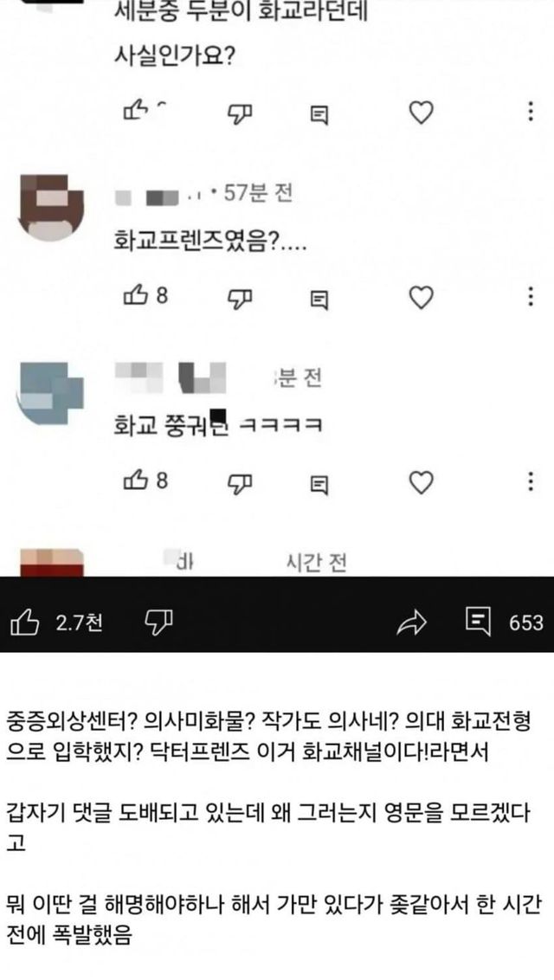Image resolution: width=554 pixels, height=980 pixels.
Task: Heart the 사실인가요? comment
Action: (421, 113)
